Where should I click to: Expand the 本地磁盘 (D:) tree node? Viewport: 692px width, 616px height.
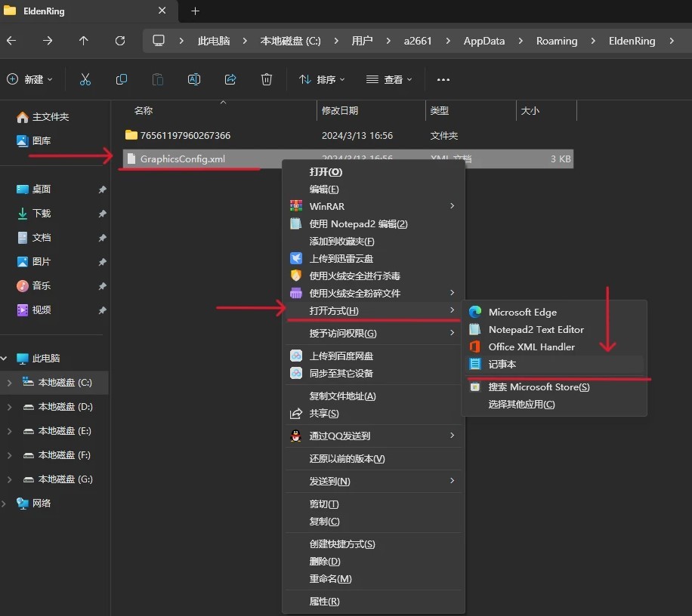[x=9, y=407]
